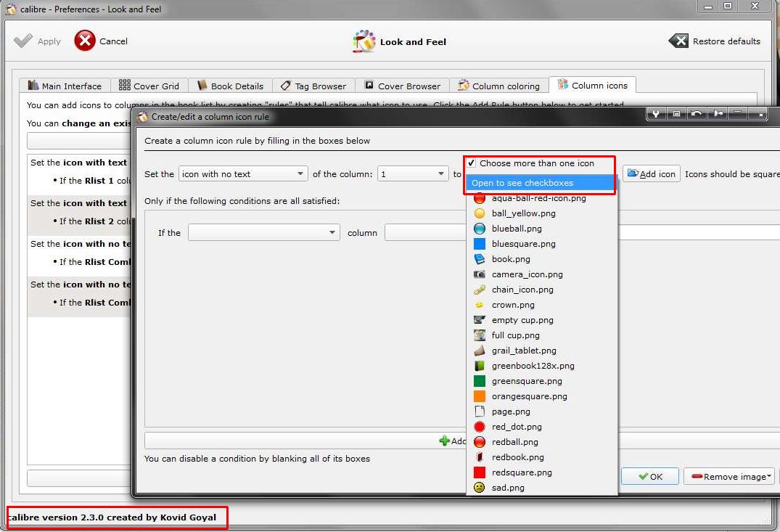Switch to the Tag Browser tab
This screenshot has height=532, width=780.
click(x=314, y=86)
